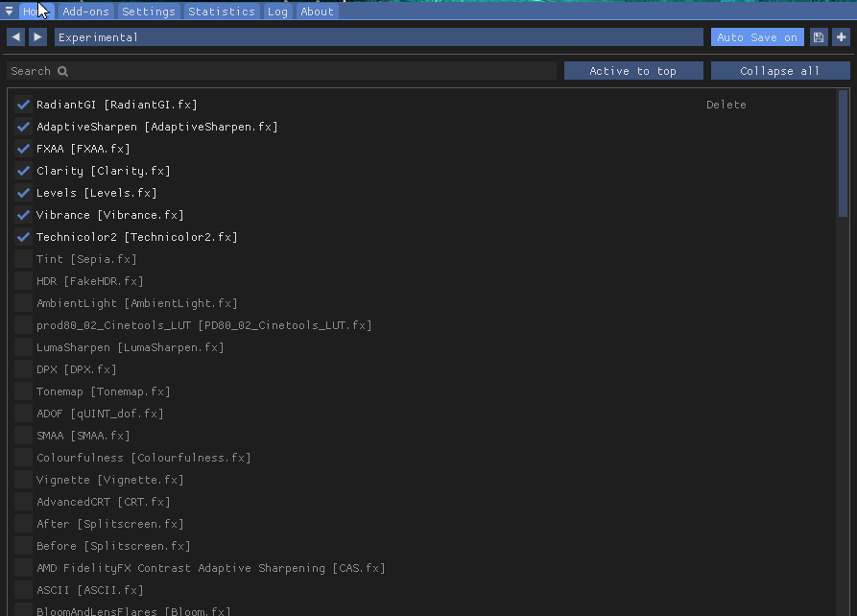Select the 'AMD FidelityFX Contrast Adaptive Sharpening' text
Viewport: 857px width, 616px height.
click(180, 568)
